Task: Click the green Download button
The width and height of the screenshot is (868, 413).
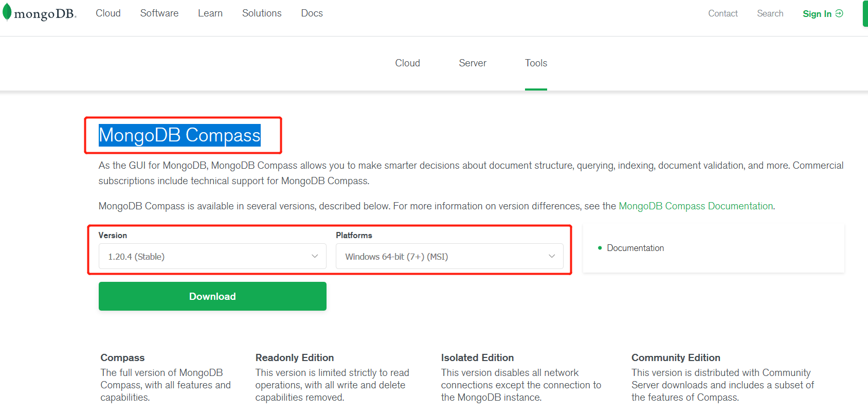Action: coord(212,296)
